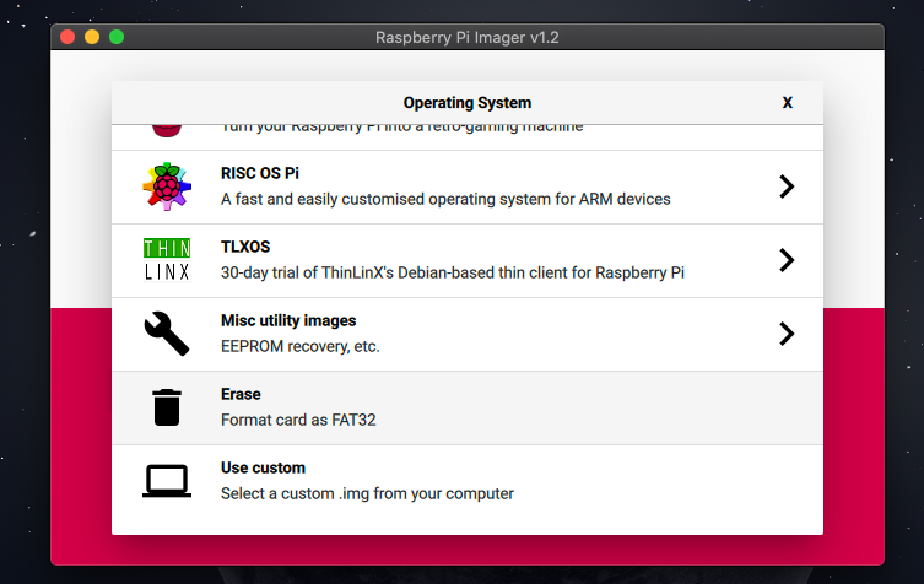
Task: Select the TLXOS entry title
Action: (x=245, y=247)
